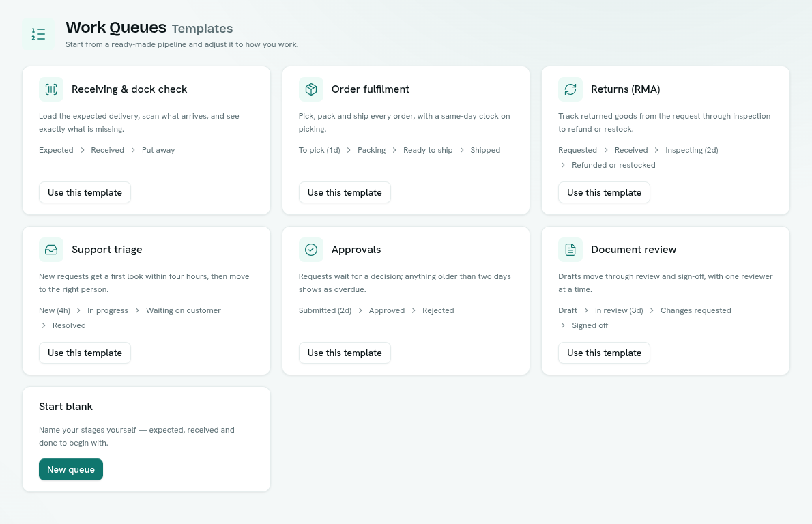Use the Order fulfilment template
The image size is (812, 524).
pyautogui.click(x=345, y=192)
